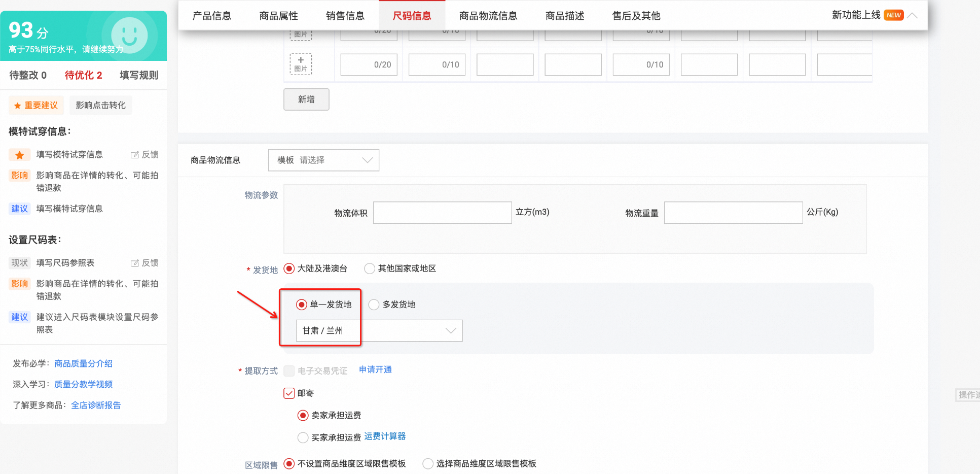Uncheck the 邮寄 checkbox
Viewport: 980px width, 474px height.
click(289, 393)
